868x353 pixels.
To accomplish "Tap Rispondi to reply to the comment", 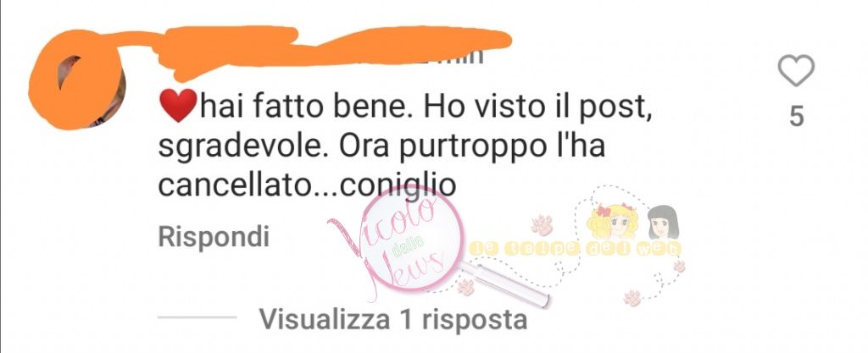I will coord(214,237).
